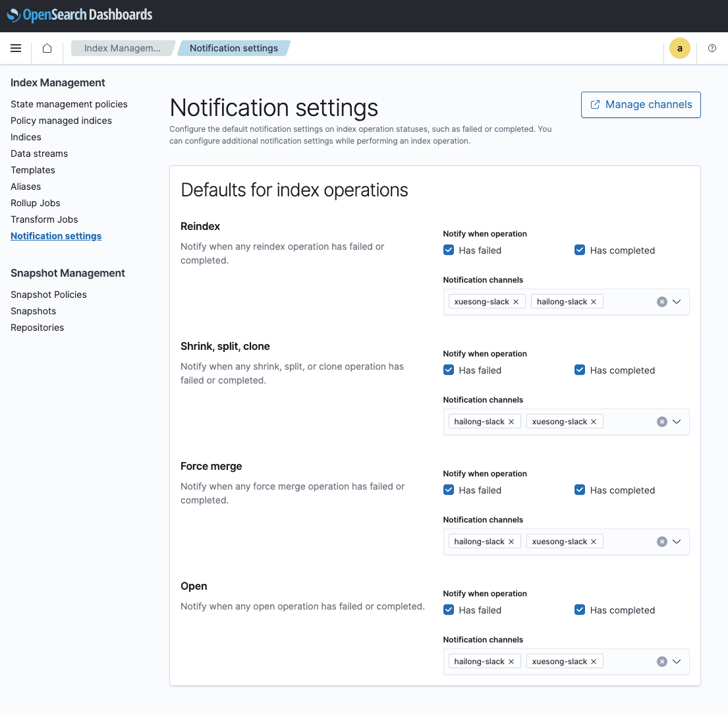This screenshot has height=713, width=728.
Task: Open the help question mark icon
Action: (712, 48)
